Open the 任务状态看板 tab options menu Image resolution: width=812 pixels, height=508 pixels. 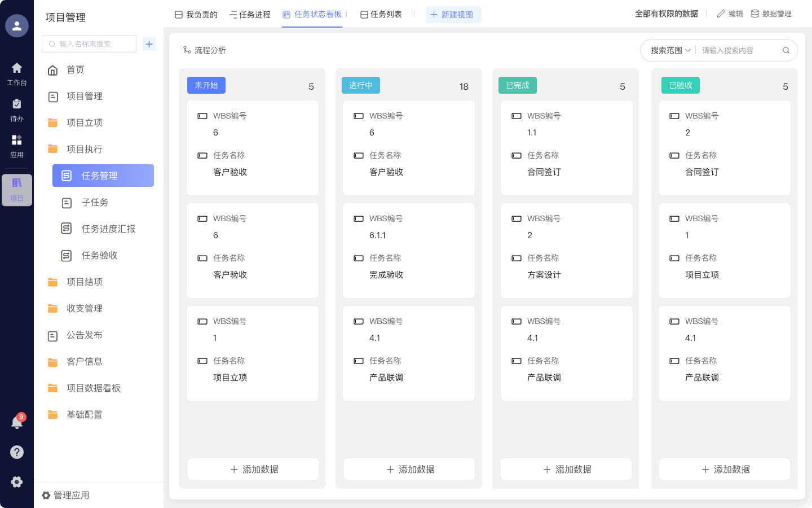tap(346, 14)
